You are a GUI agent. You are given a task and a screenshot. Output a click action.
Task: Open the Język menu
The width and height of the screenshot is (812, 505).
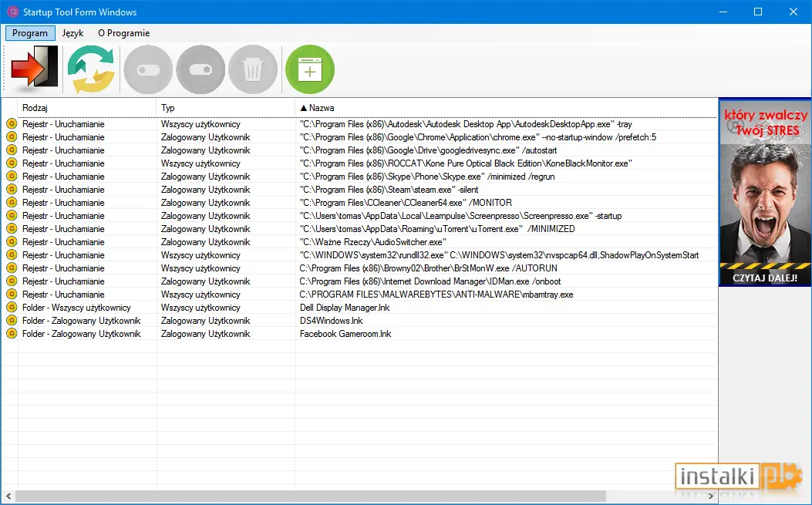tap(72, 33)
